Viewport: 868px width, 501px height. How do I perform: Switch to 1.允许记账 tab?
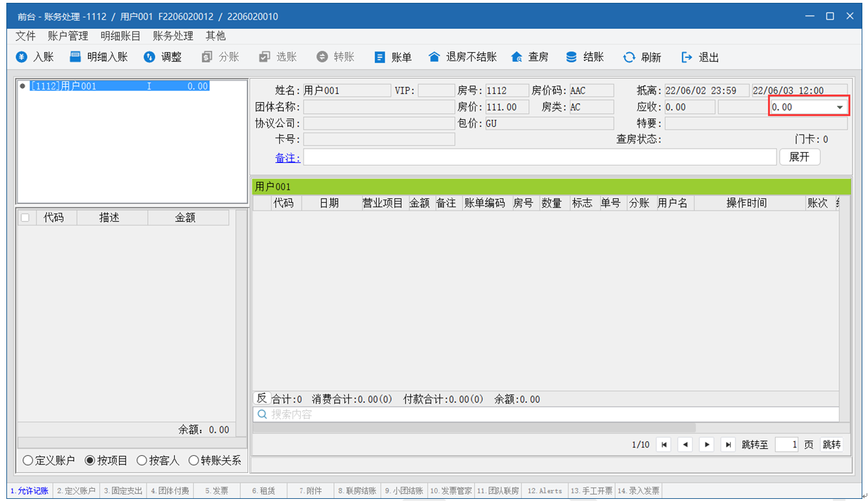click(x=30, y=490)
